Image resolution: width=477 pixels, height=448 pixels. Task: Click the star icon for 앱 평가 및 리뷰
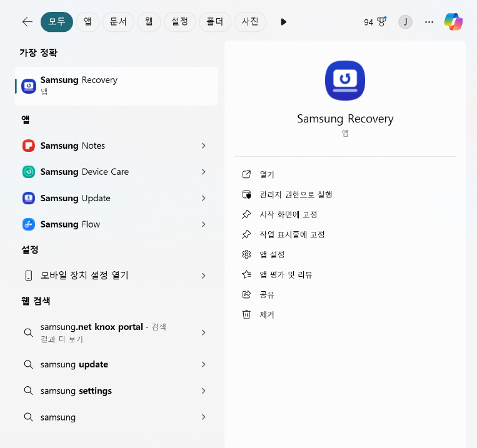[x=246, y=275]
